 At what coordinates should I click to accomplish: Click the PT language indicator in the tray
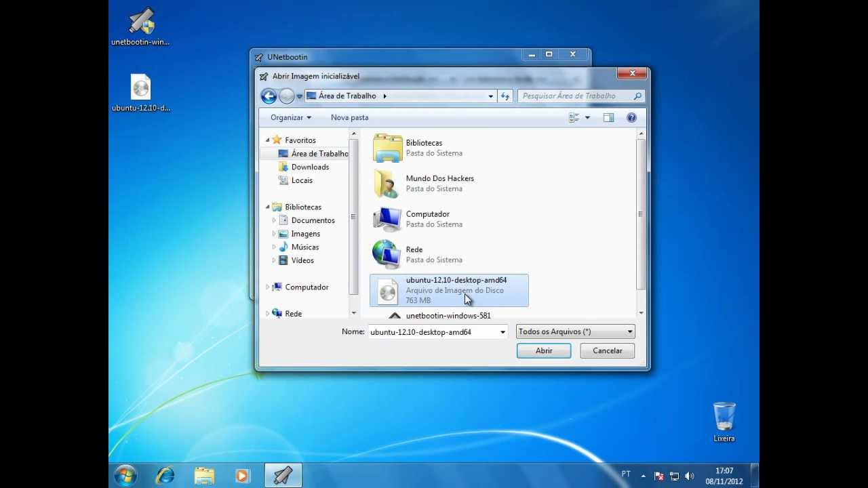coord(626,473)
